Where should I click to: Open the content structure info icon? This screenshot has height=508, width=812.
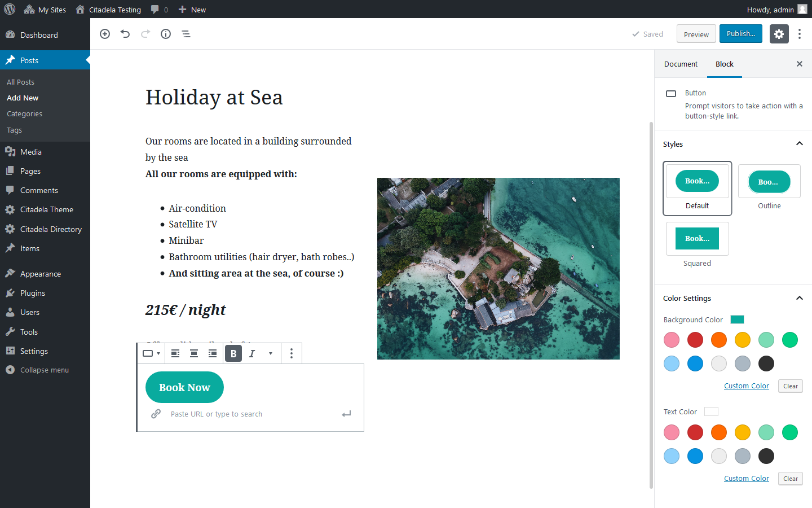coord(166,34)
